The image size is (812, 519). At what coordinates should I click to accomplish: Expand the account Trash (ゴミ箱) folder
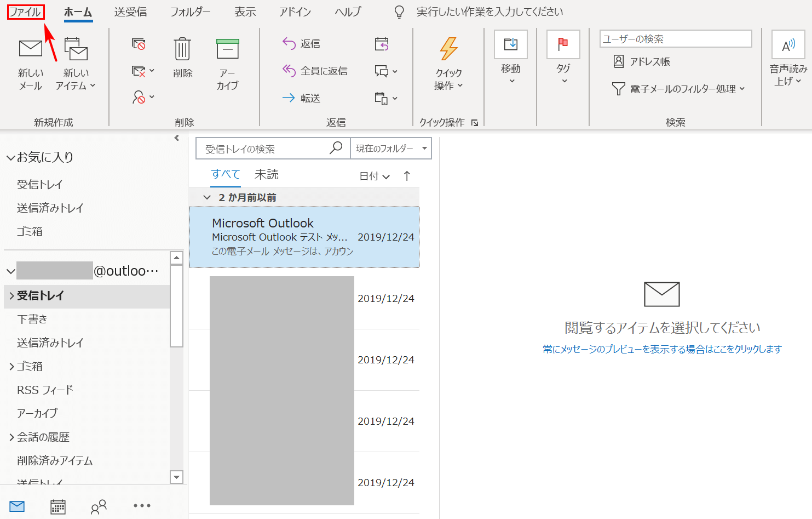pyautogui.click(x=12, y=367)
